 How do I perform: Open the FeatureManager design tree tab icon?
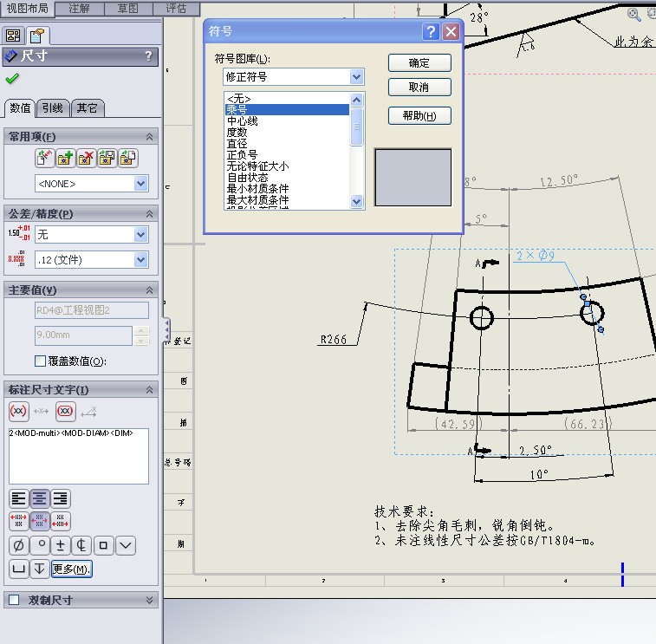[13, 36]
